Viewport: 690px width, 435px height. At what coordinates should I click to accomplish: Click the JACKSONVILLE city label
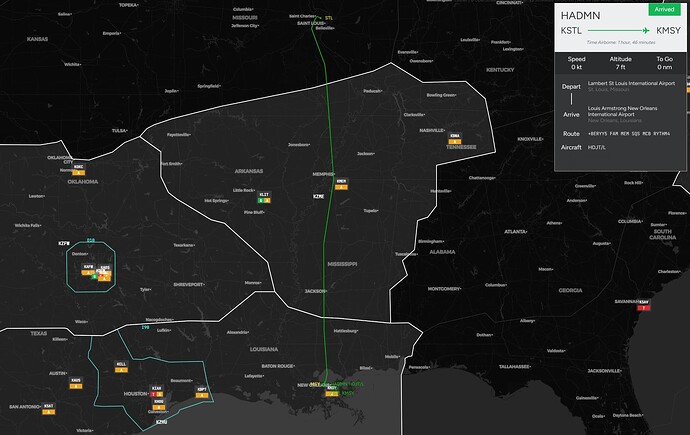(604, 371)
